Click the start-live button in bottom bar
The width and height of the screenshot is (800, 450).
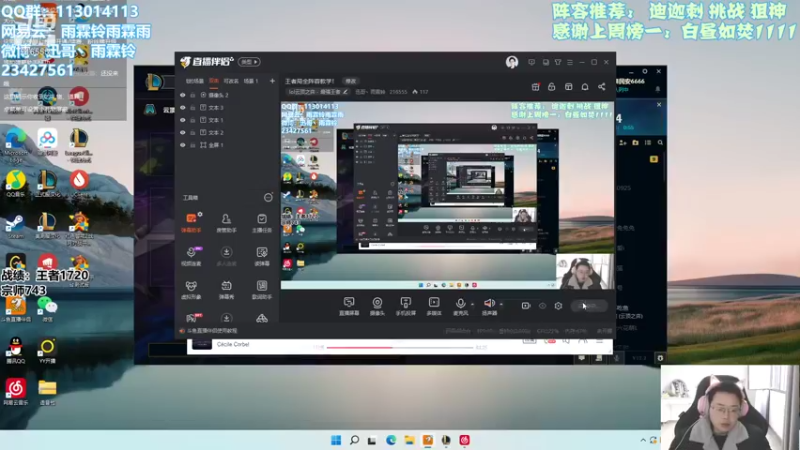(x=589, y=306)
